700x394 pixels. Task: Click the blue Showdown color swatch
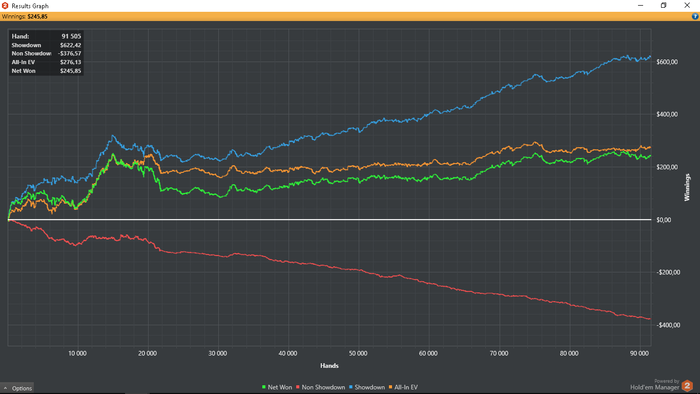351,387
